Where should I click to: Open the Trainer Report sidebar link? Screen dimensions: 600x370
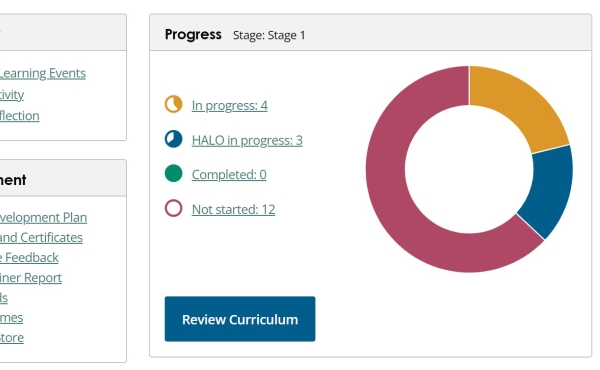coord(31,277)
